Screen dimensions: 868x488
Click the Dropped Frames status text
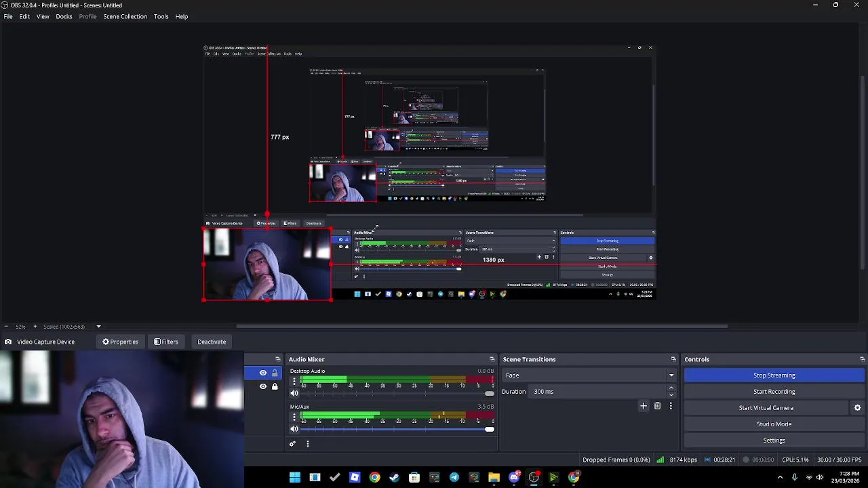[616, 460]
